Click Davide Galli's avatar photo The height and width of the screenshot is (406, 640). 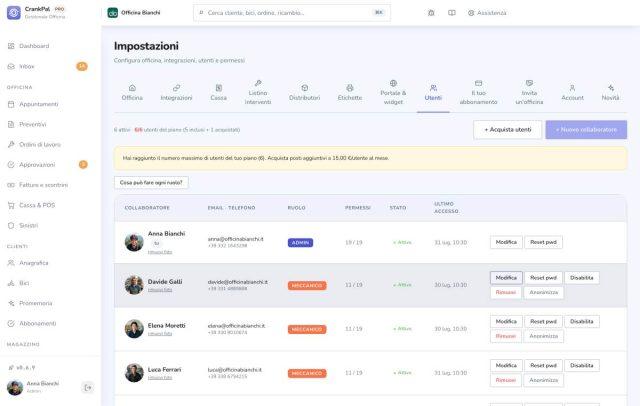point(134,285)
